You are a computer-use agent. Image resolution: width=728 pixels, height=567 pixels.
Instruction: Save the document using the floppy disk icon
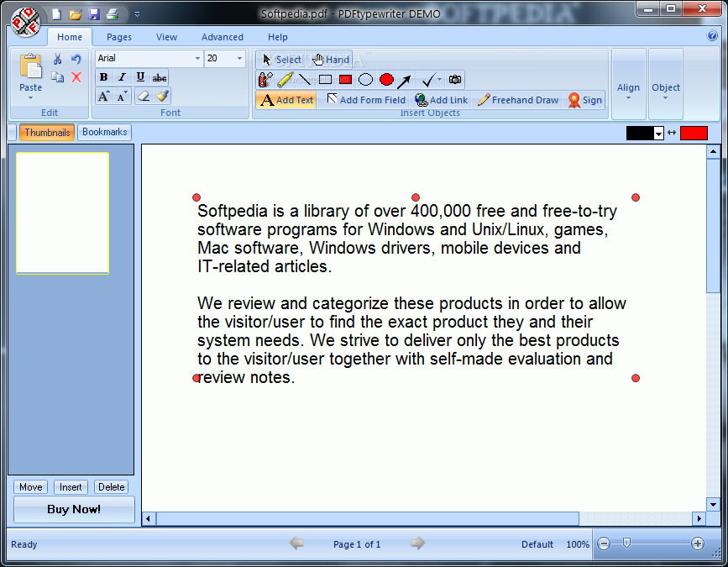tap(94, 14)
